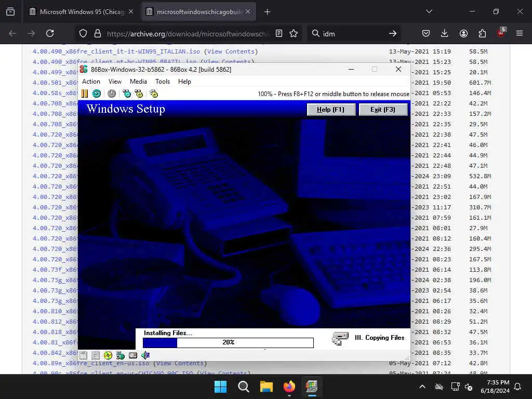Open Firefox downloads panel
Screen dimensions: 532x399
point(445,33)
